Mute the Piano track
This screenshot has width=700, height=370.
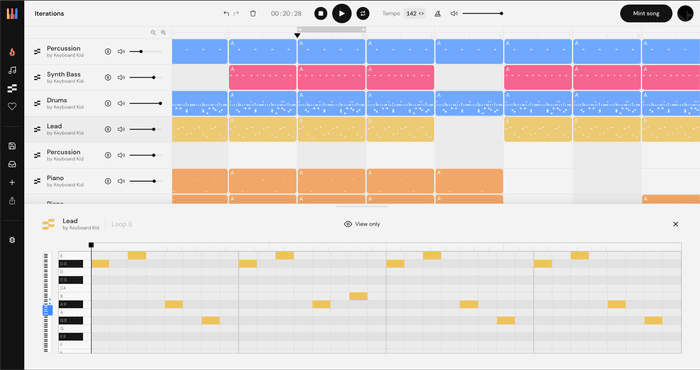121,181
